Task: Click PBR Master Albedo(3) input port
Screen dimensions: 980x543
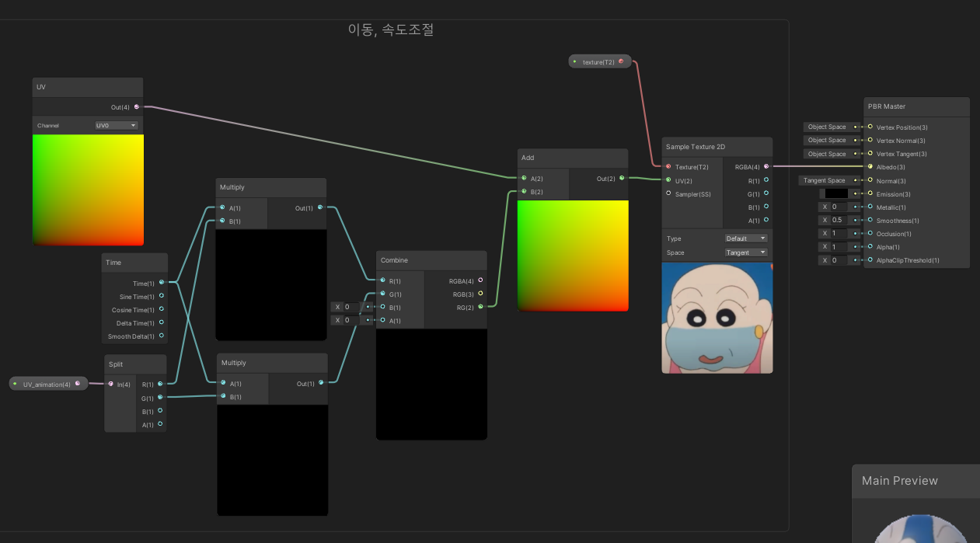Action: coord(870,166)
